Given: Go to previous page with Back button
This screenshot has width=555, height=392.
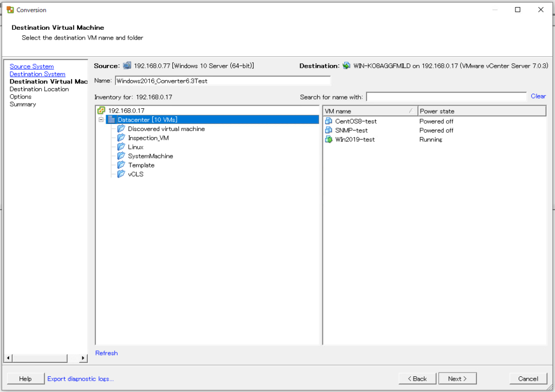Looking at the screenshot, I should coord(418,378).
